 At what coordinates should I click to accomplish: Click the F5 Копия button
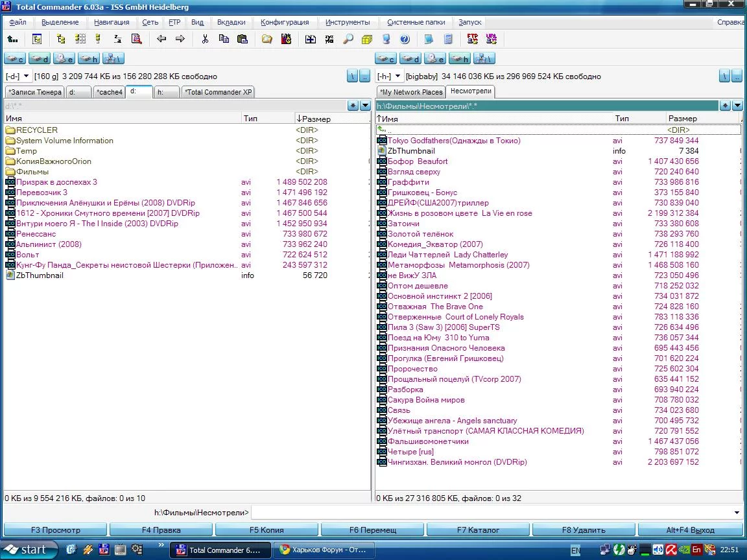(267, 530)
